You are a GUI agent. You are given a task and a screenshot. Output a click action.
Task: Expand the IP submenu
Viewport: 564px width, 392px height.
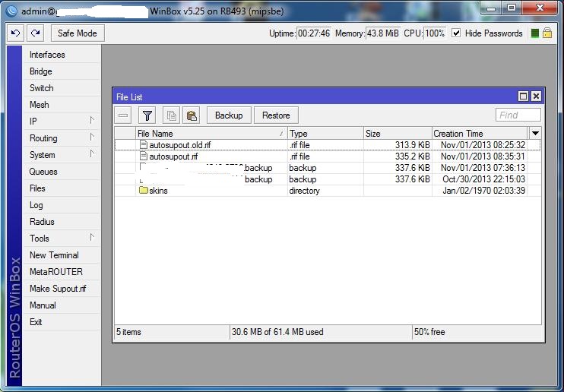(x=62, y=122)
